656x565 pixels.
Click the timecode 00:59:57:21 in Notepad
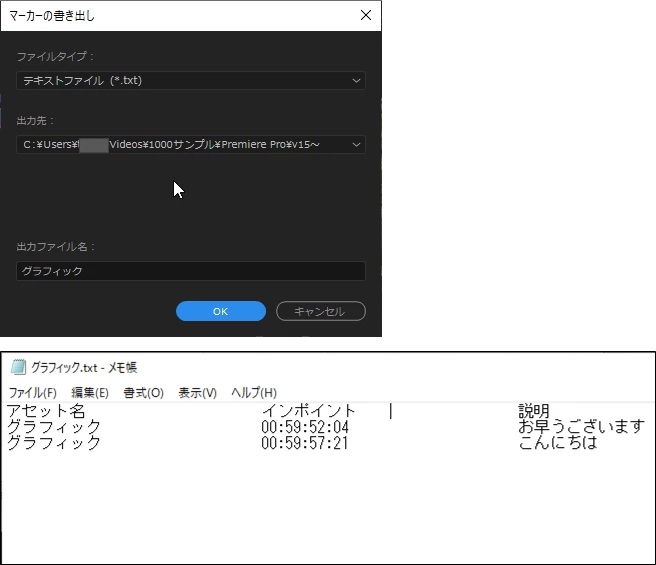pyautogui.click(x=305, y=443)
